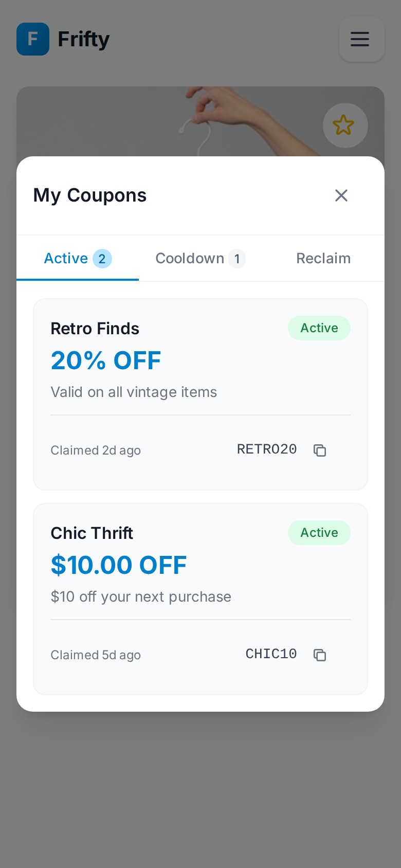This screenshot has width=401, height=868.
Task: Select the X icon in My Coupons header
Action: [341, 195]
